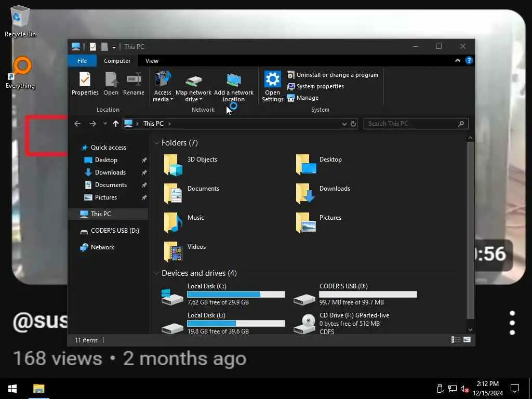Open the Windows Start menu
The width and height of the screenshot is (532, 399).
pyautogui.click(x=12, y=389)
